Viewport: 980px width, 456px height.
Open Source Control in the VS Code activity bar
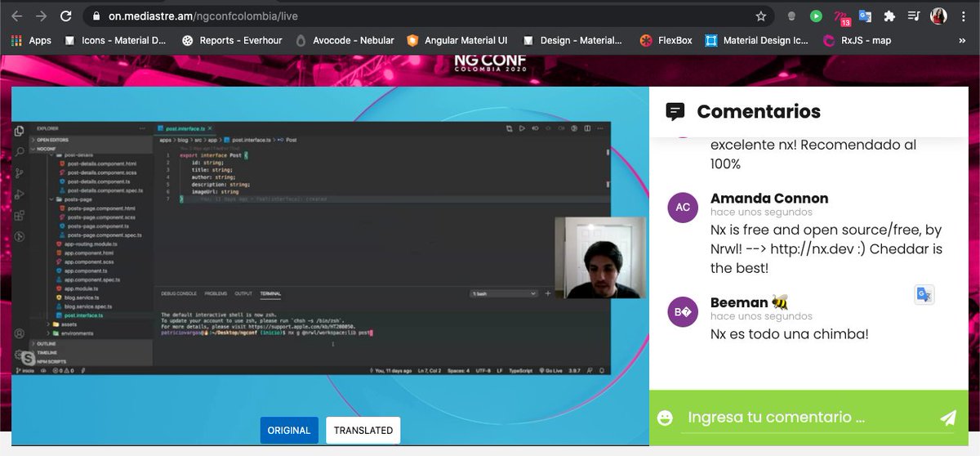click(20, 173)
